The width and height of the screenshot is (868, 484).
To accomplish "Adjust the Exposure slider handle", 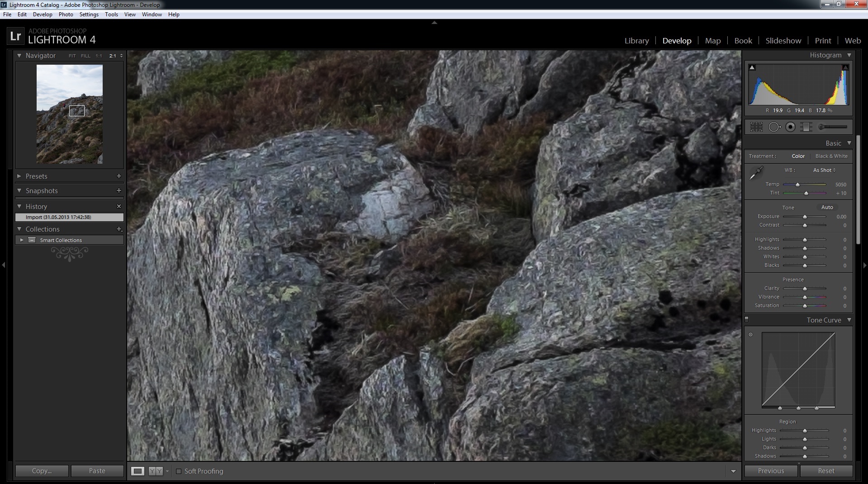I will [x=805, y=217].
